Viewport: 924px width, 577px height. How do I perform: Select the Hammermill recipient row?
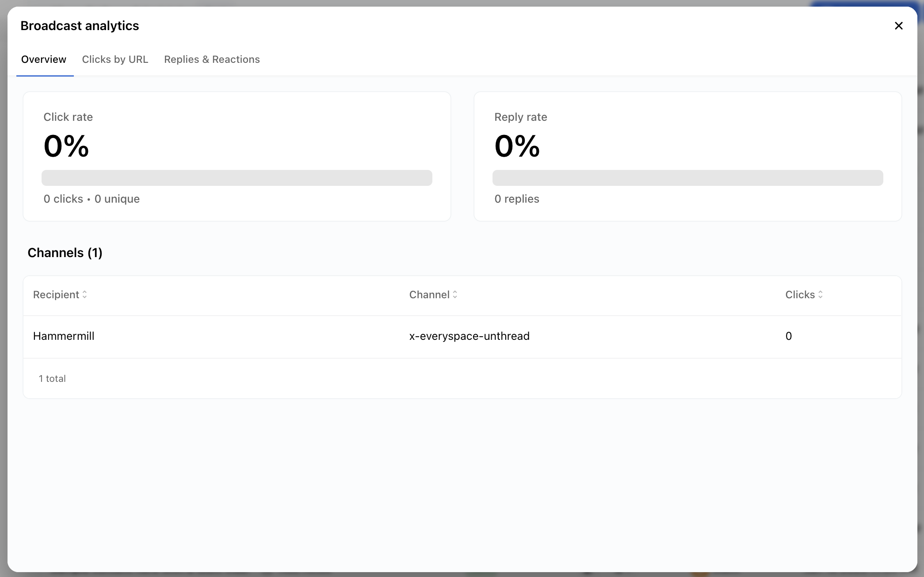coord(64,336)
